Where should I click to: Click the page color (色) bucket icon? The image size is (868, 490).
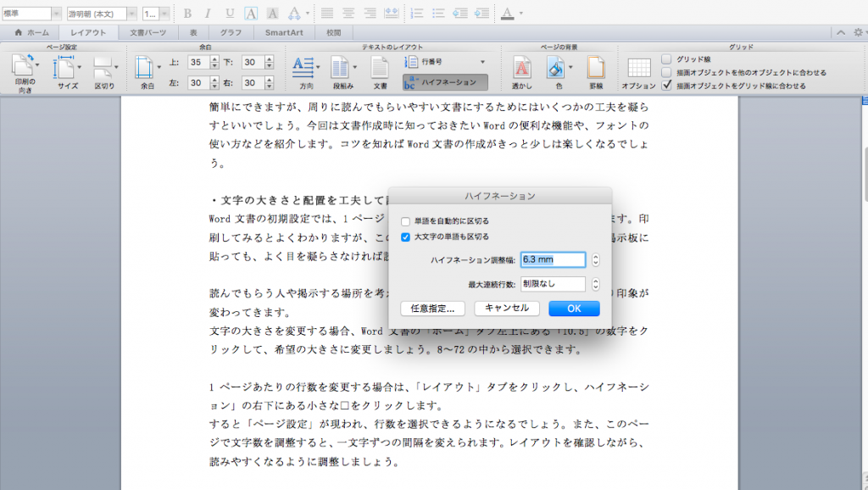coord(555,68)
